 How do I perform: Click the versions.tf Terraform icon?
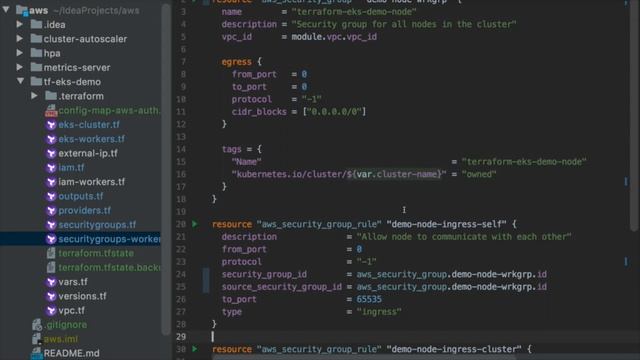click(51, 296)
